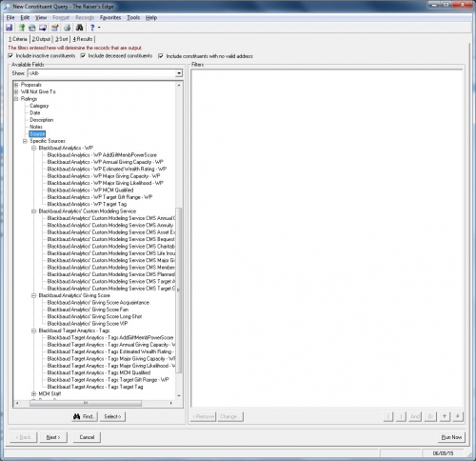Click the open parenthesis filter button
476x461 pixels.
click(388, 416)
